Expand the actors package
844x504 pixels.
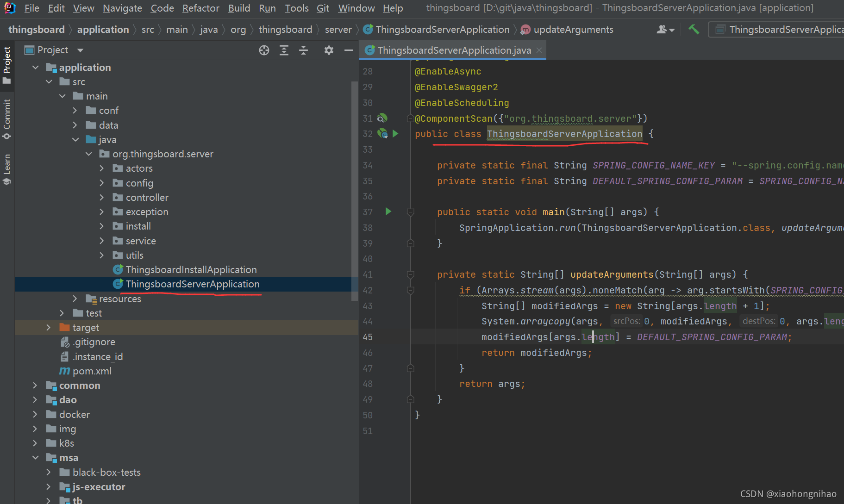(102, 168)
